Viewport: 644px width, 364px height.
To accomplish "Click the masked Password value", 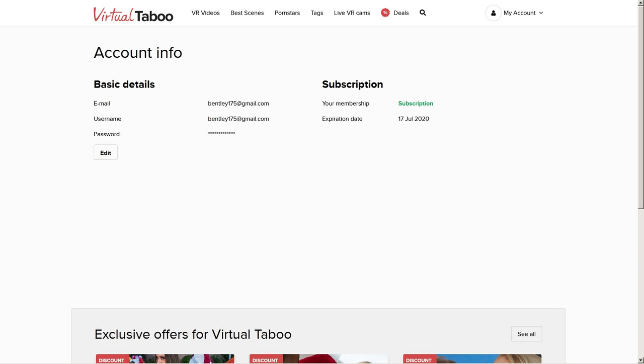I will 221,134.
